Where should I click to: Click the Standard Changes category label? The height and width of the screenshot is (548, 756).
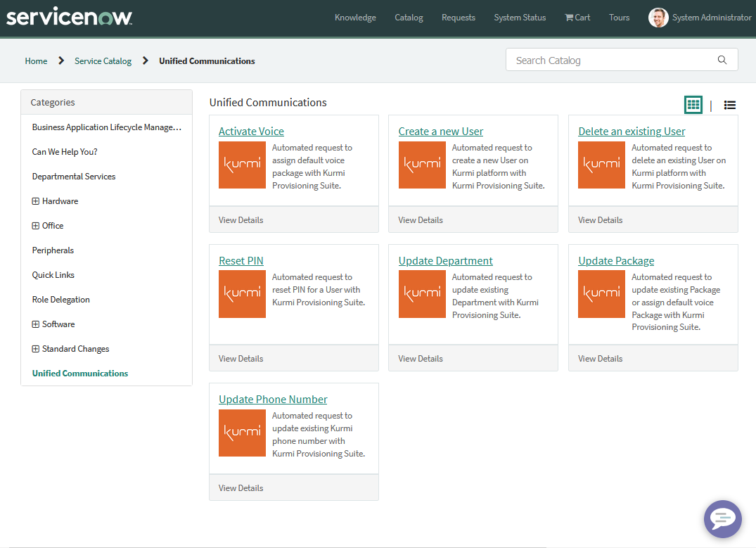click(x=76, y=349)
